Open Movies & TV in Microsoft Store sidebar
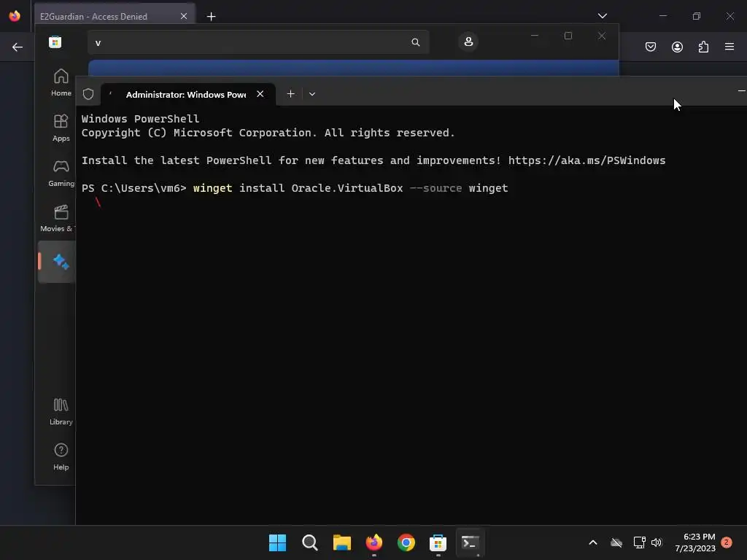747x560 pixels. click(x=58, y=218)
